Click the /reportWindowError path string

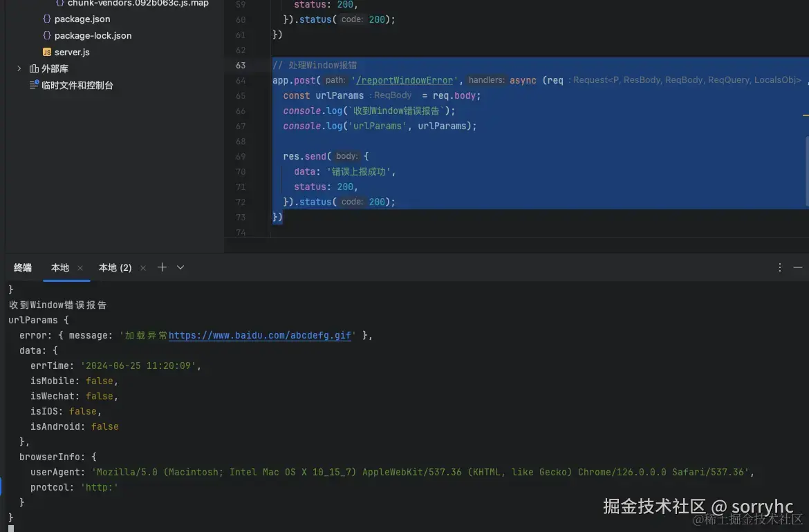tap(404, 80)
